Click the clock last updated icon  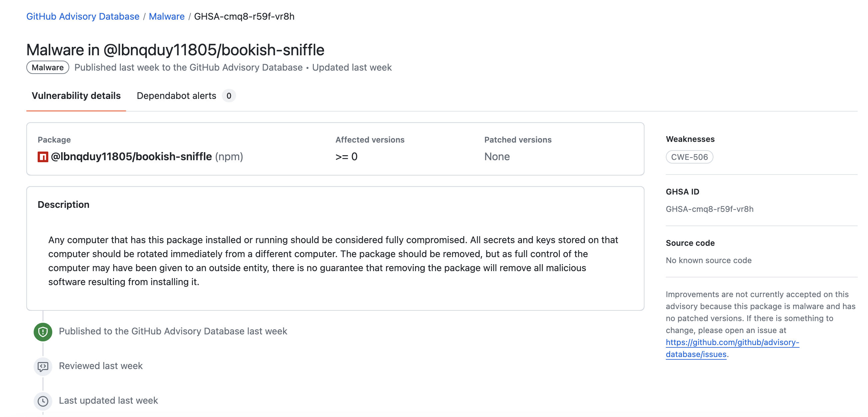[x=43, y=401]
